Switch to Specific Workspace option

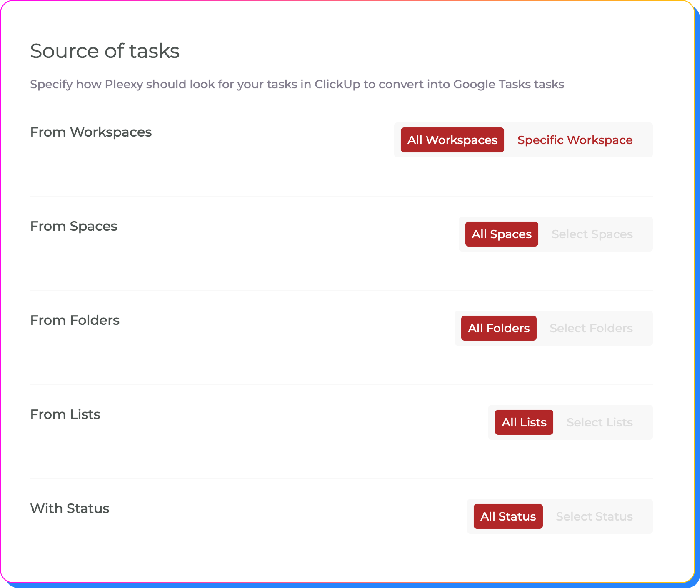point(575,140)
